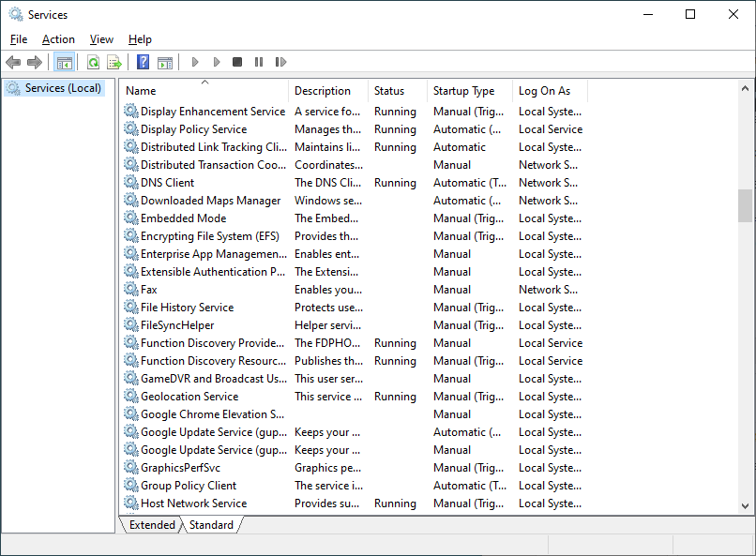This screenshot has height=556, width=756.
Task: Click the Export List toolbar icon
Action: point(114,62)
